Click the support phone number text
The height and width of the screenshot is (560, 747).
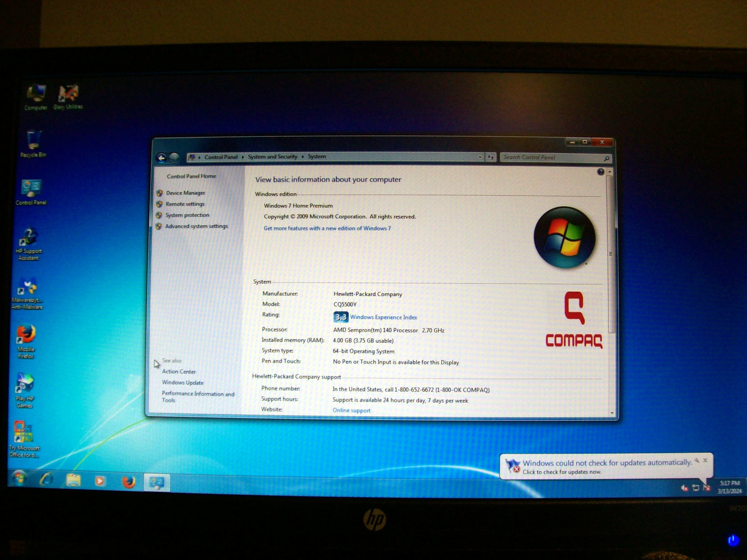tap(411, 390)
